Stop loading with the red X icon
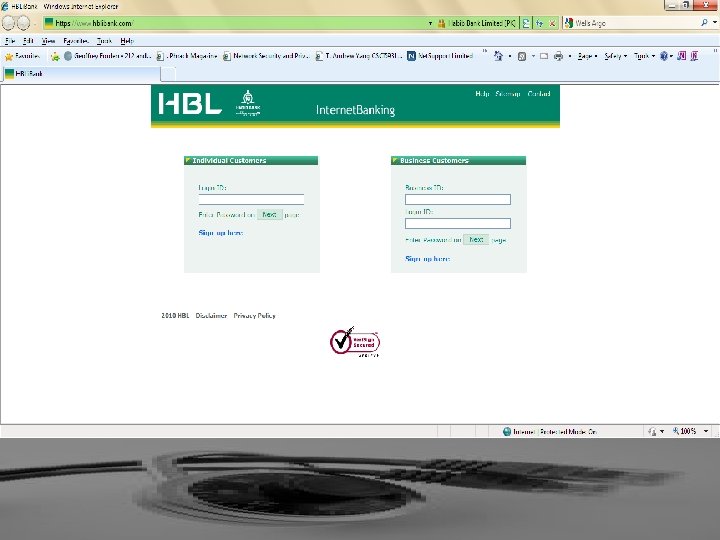Viewport: 720px width, 540px height. click(x=552, y=23)
